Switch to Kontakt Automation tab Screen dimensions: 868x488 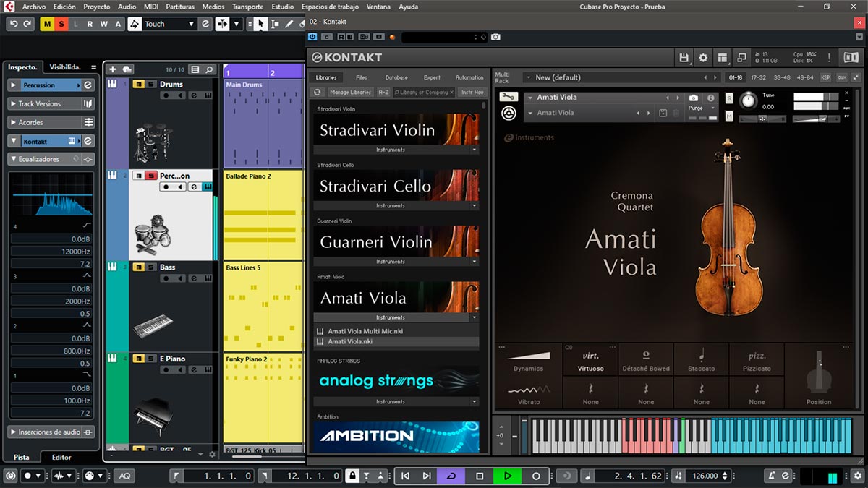pyautogui.click(x=469, y=77)
